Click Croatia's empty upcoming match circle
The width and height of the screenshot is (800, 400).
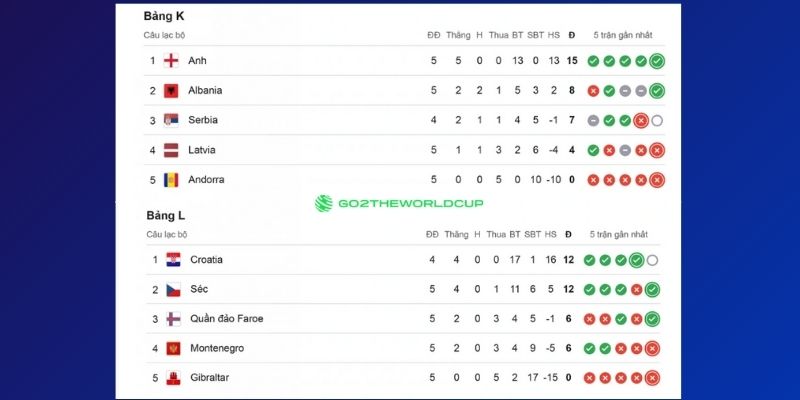652,260
